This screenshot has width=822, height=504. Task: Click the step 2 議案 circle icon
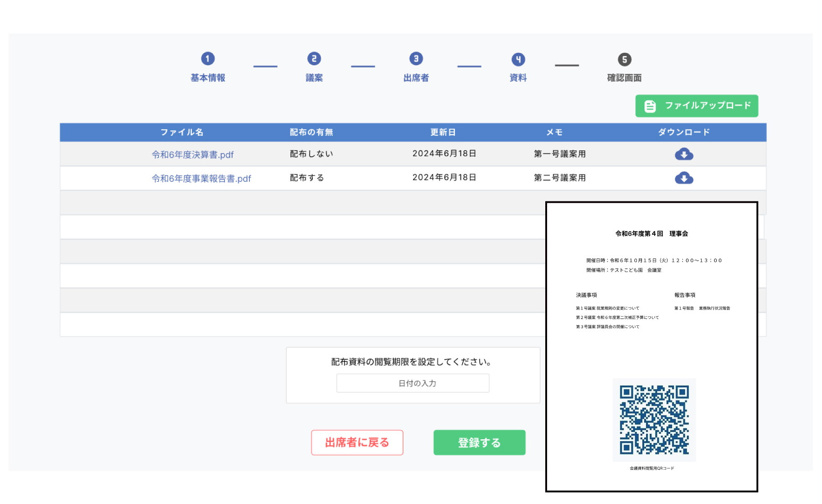pos(314,59)
